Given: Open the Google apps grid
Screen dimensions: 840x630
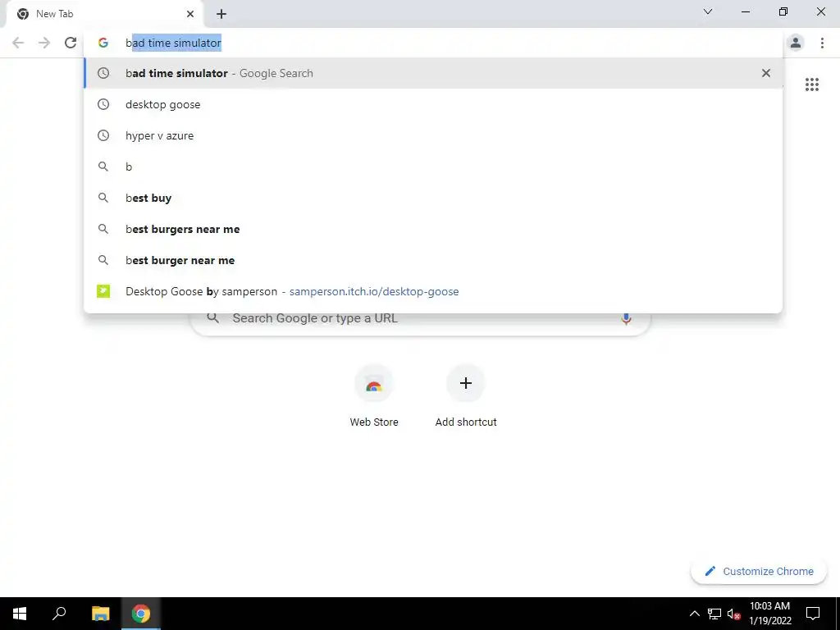Looking at the screenshot, I should [811, 84].
